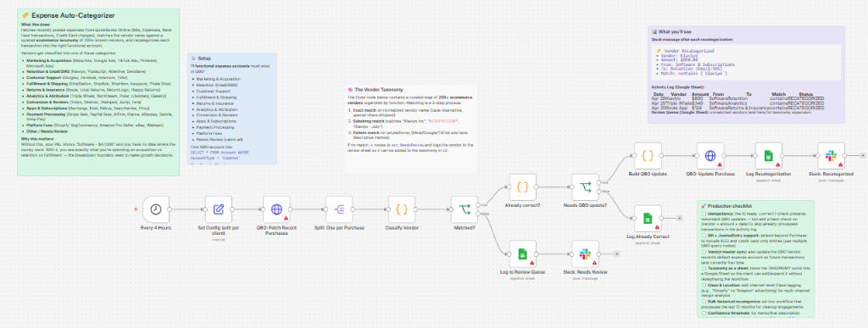The height and width of the screenshot is (328, 868).
Task: Click the false output of Needs QBO update?
Action: (x=600, y=192)
